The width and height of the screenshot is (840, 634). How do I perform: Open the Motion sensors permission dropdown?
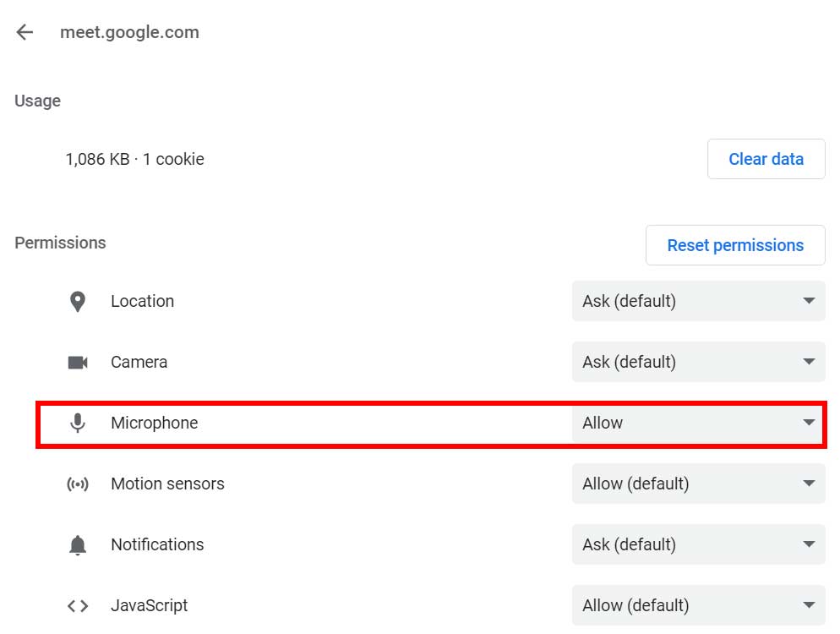pyautogui.click(x=699, y=484)
